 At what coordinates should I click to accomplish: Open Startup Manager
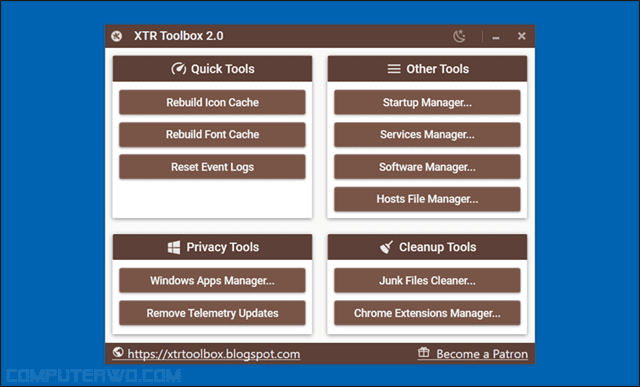coord(427,102)
